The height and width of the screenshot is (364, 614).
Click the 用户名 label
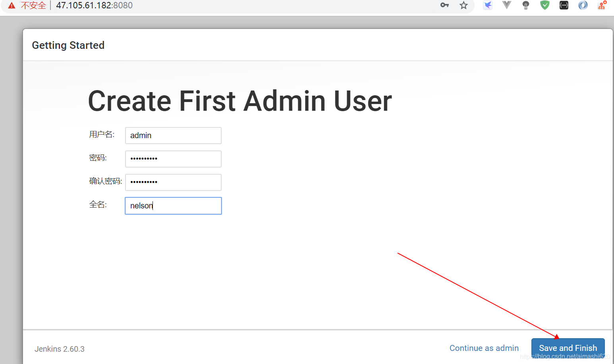point(102,135)
